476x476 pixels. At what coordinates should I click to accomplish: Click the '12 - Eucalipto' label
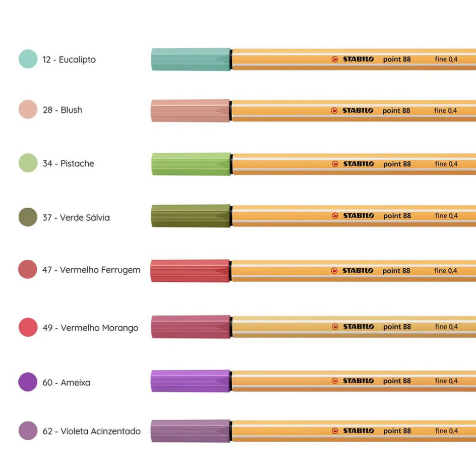[69, 59]
